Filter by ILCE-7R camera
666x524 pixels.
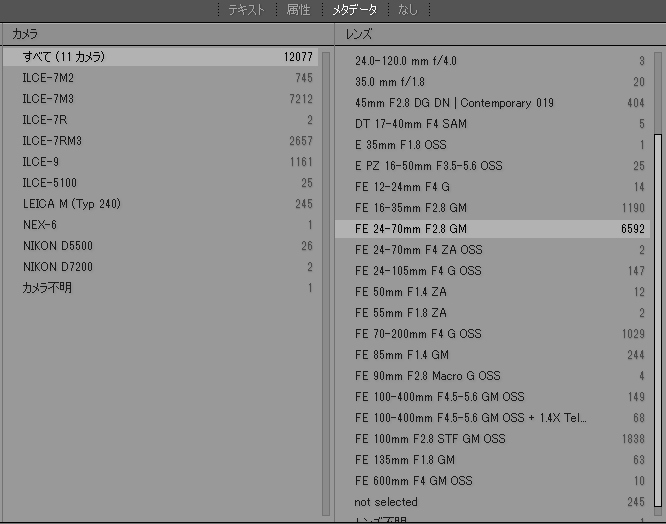coord(161,120)
